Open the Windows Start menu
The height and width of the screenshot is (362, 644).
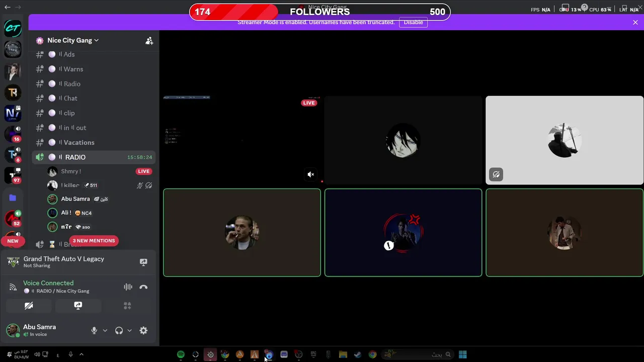462,354
